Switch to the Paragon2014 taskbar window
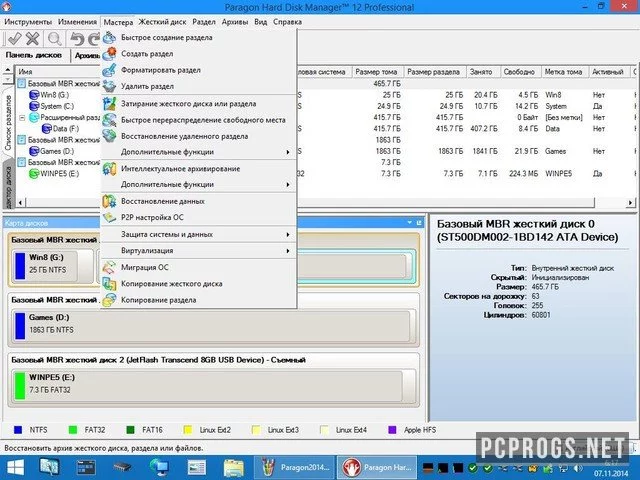 point(295,468)
